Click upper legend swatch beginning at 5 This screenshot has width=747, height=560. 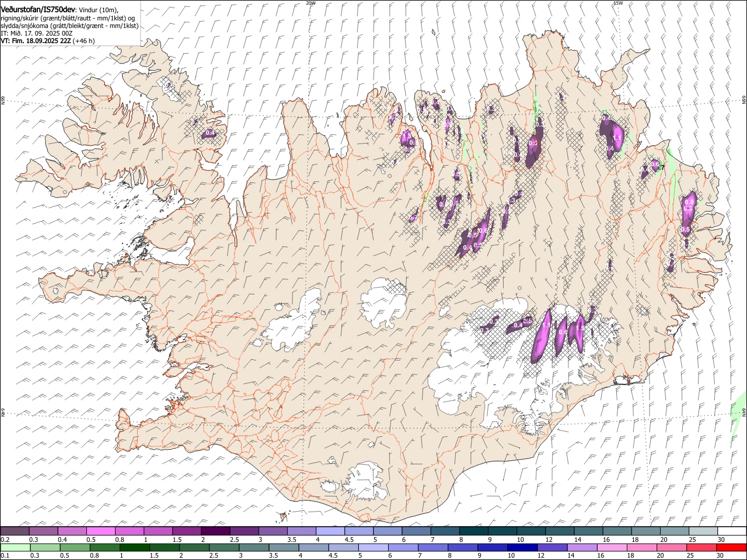tap(387, 531)
